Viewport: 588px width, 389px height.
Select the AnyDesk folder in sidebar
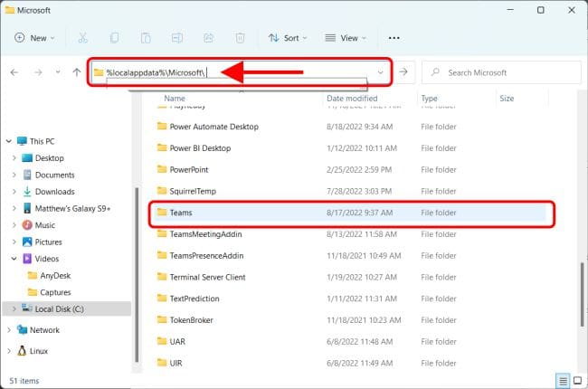tap(55, 275)
